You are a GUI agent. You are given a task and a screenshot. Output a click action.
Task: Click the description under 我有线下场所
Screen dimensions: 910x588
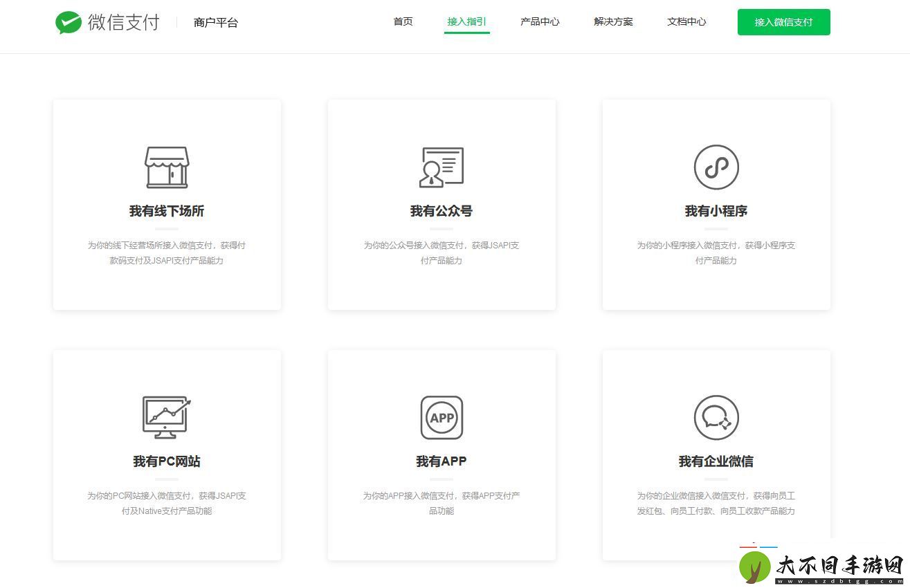click(167, 253)
